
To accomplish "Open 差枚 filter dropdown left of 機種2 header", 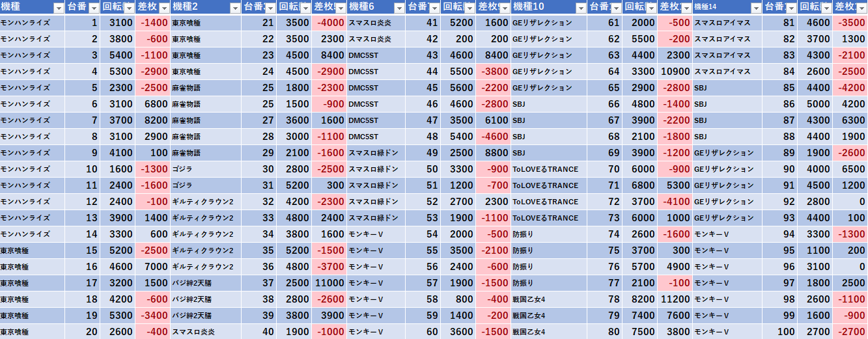I will (x=163, y=8).
